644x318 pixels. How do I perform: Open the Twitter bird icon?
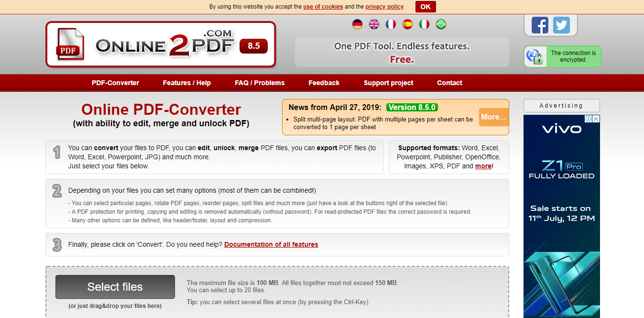pos(562,25)
